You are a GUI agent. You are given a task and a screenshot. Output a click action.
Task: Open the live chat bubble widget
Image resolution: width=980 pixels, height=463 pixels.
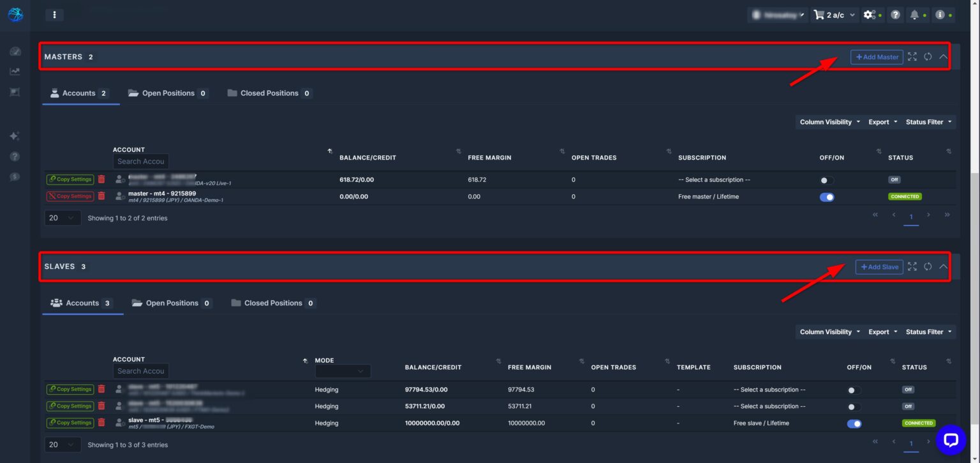[951, 439]
